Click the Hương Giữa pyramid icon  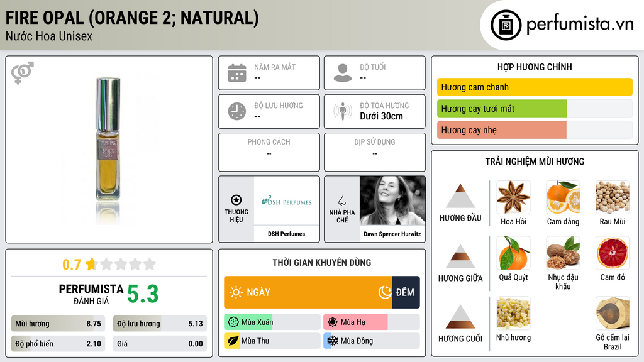pyautogui.click(x=460, y=256)
